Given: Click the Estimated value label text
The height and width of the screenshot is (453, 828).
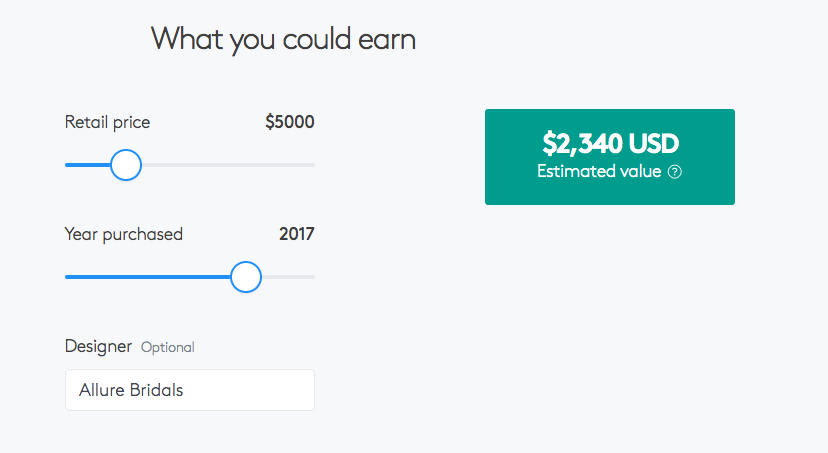Looking at the screenshot, I should pyautogui.click(x=599, y=171).
